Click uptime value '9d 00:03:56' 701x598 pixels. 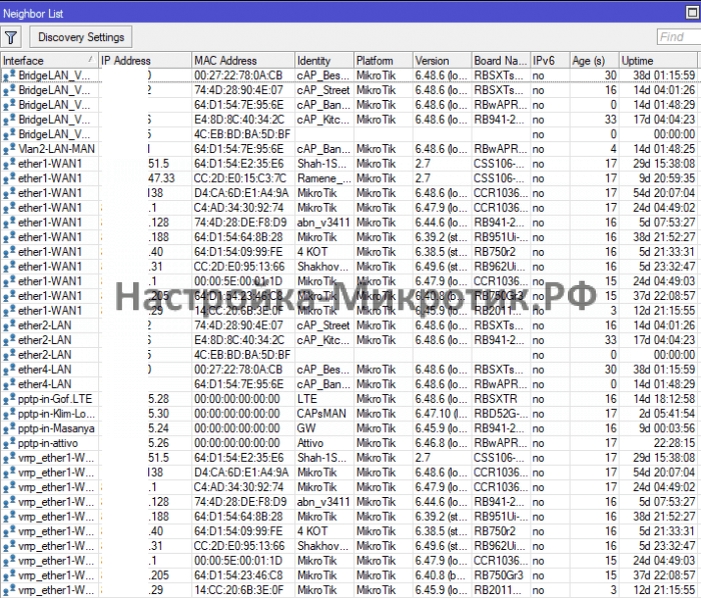click(667, 429)
